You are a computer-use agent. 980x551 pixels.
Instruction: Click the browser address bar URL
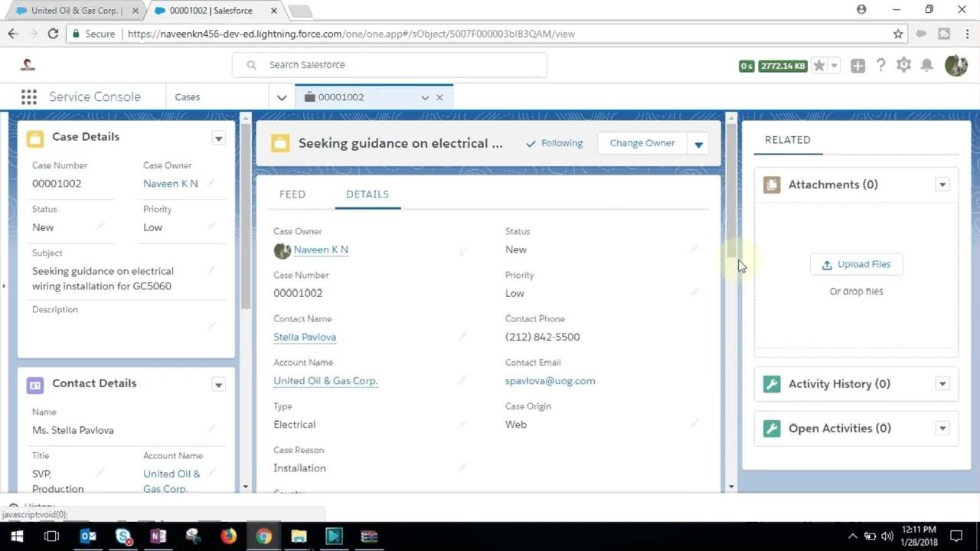click(x=351, y=34)
